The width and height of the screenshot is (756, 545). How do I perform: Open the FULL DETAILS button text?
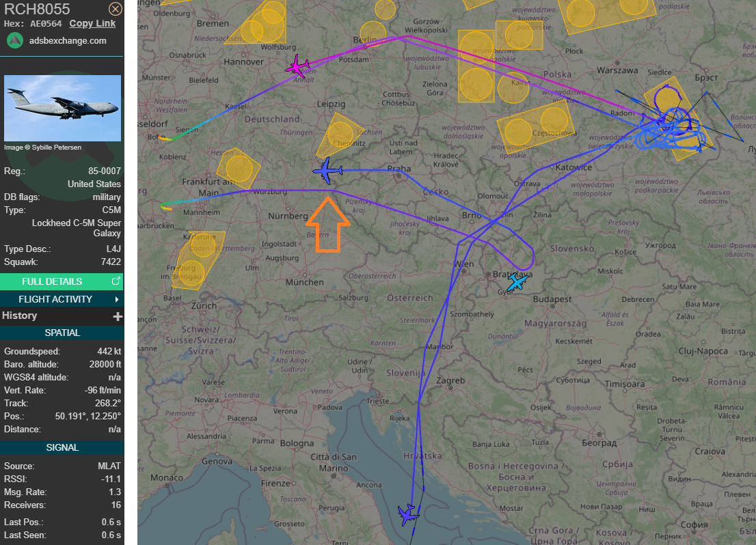click(52, 281)
